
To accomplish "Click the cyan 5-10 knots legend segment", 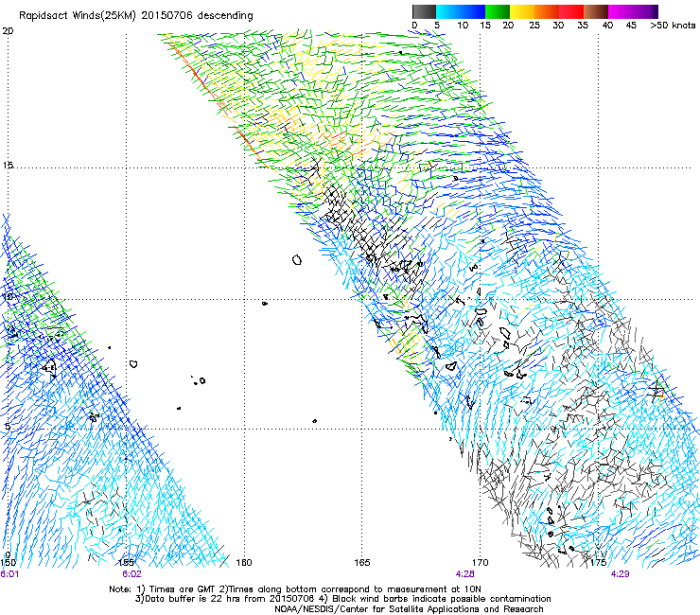I will (448, 11).
